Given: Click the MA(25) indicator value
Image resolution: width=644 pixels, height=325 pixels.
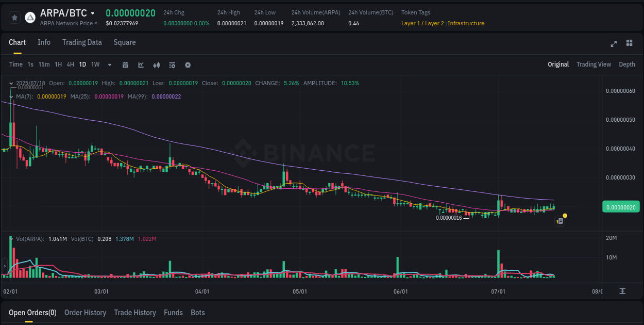Looking at the screenshot, I should [109, 96].
